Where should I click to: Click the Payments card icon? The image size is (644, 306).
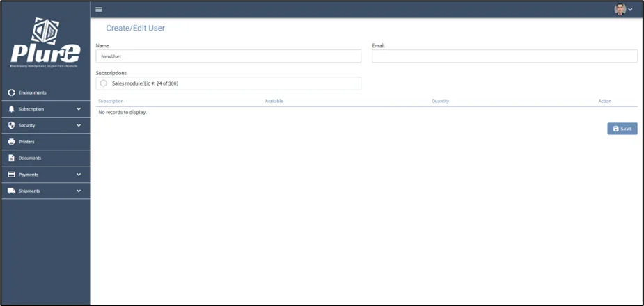[x=12, y=175]
